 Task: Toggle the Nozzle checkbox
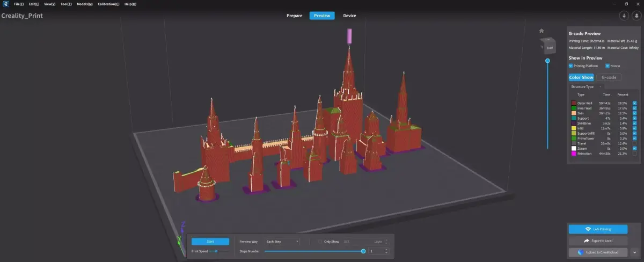tap(607, 65)
